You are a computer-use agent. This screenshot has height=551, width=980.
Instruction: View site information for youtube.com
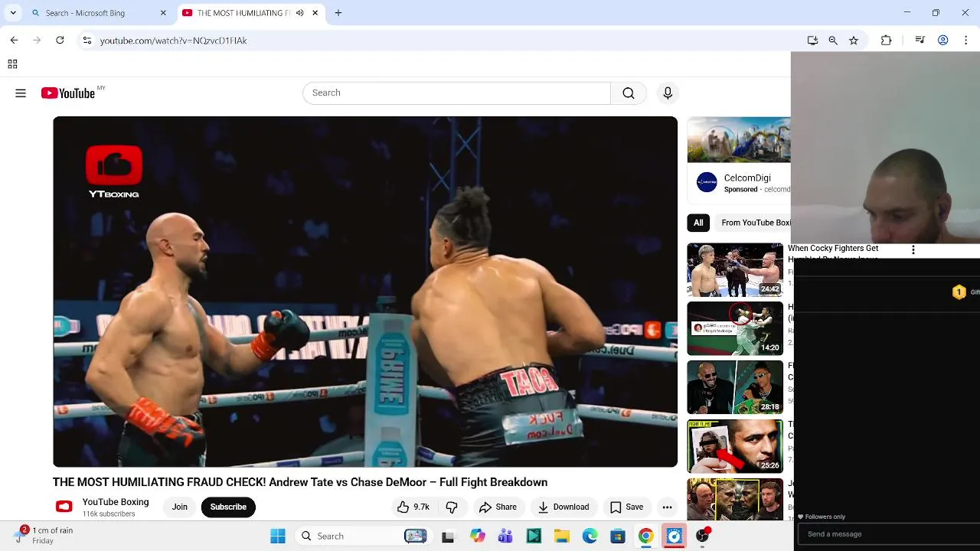(x=87, y=41)
